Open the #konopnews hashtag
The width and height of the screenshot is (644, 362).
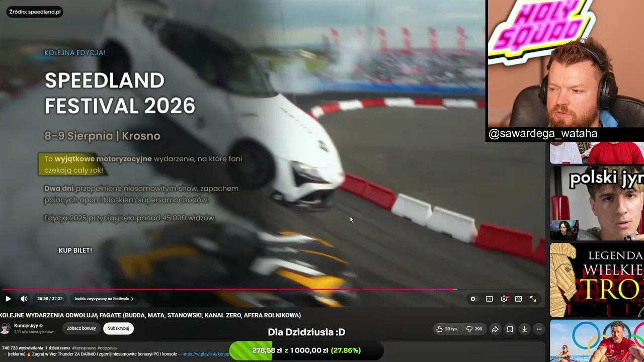click(x=84, y=348)
